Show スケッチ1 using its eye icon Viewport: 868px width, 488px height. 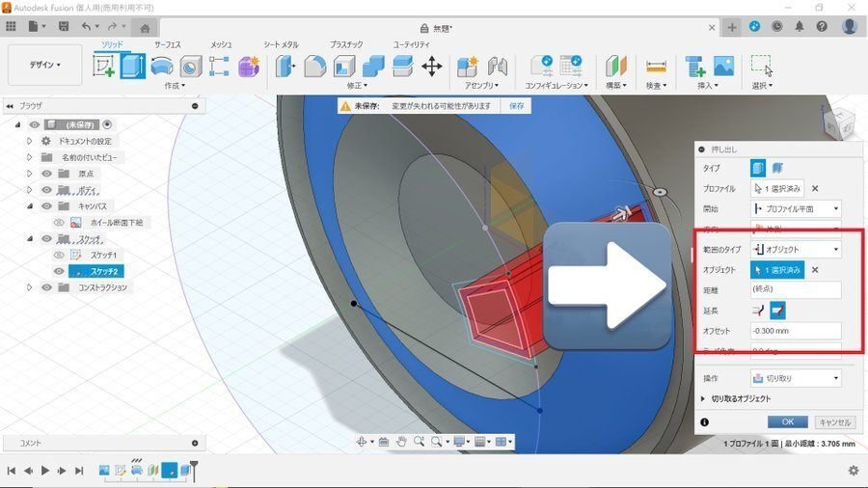(59, 255)
